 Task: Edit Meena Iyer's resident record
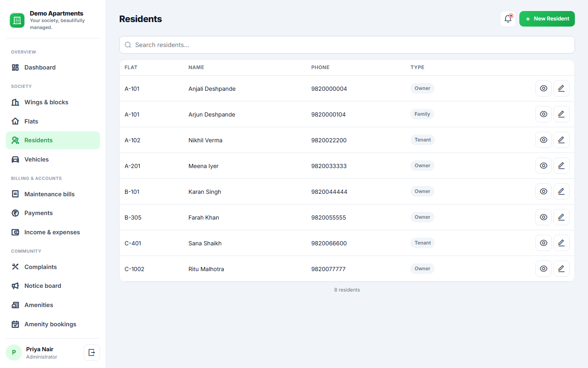[561, 166]
